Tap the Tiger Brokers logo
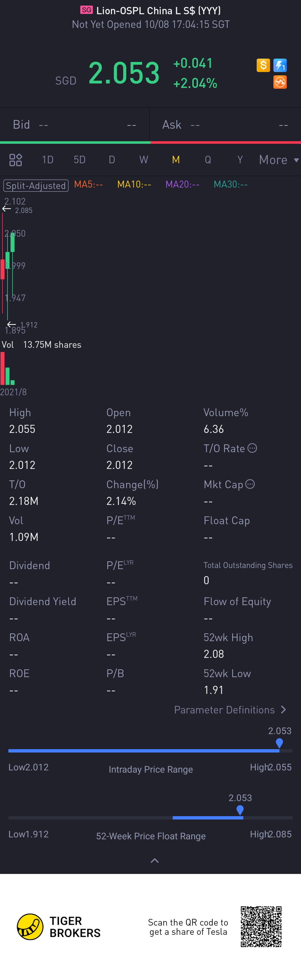 30,926
